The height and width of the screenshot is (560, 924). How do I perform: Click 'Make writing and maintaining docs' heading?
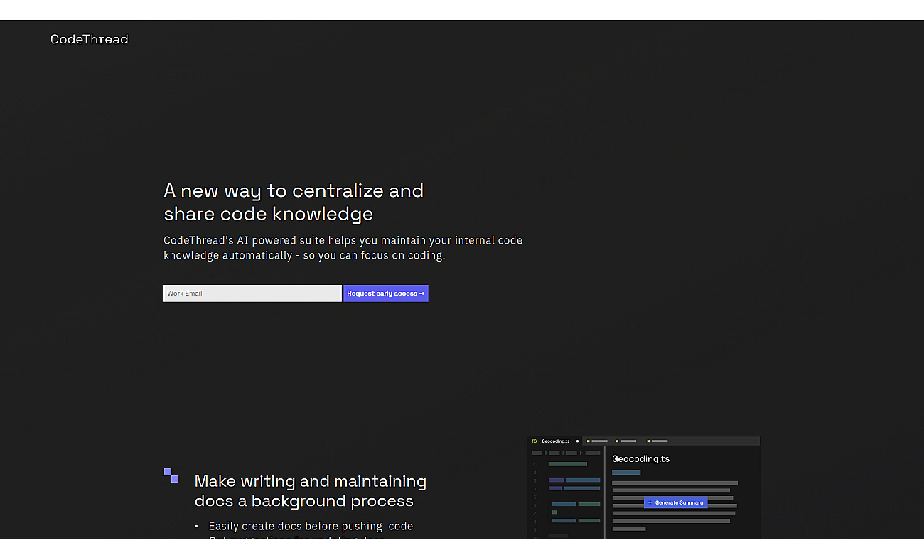click(x=311, y=491)
